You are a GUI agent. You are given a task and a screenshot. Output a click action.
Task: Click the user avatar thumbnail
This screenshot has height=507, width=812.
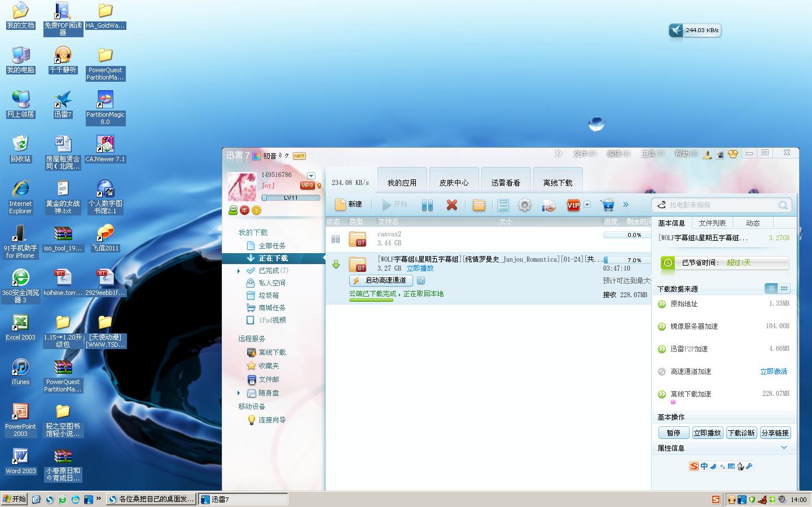242,187
